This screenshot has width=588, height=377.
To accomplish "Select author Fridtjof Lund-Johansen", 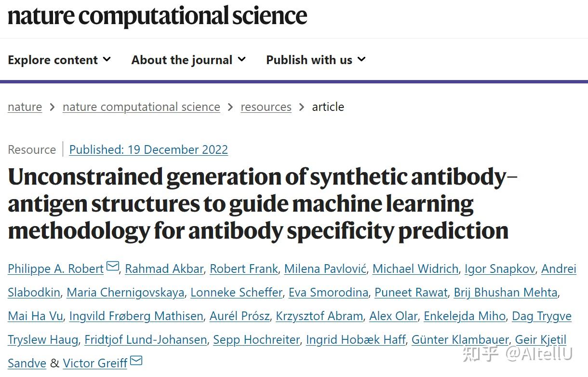I will pos(146,339).
